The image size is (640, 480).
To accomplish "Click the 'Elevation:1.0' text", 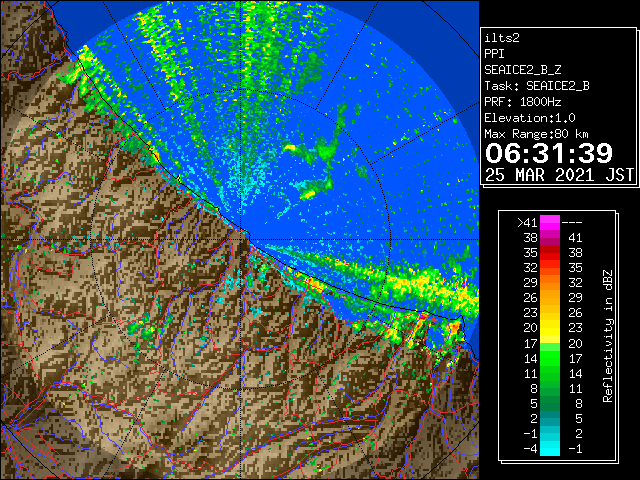I will [530, 118].
